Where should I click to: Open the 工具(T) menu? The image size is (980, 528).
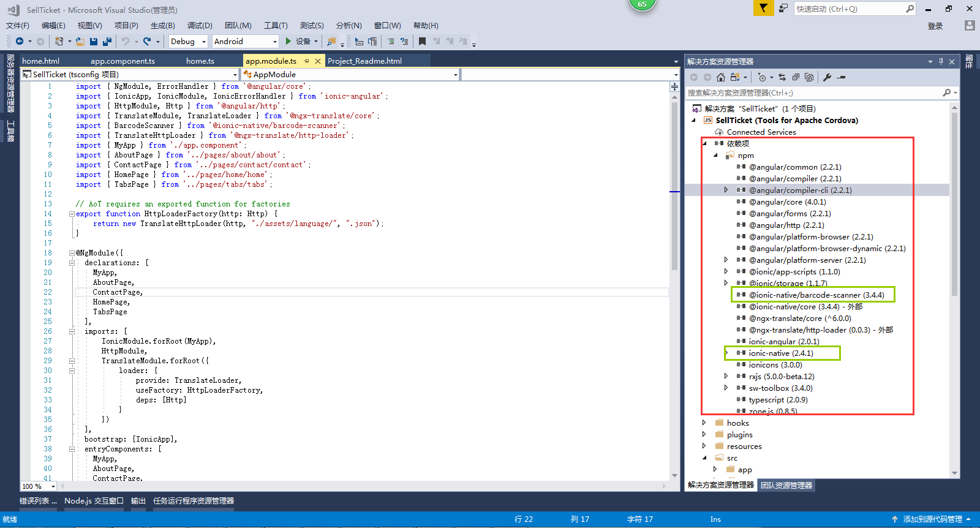(276, 25)
